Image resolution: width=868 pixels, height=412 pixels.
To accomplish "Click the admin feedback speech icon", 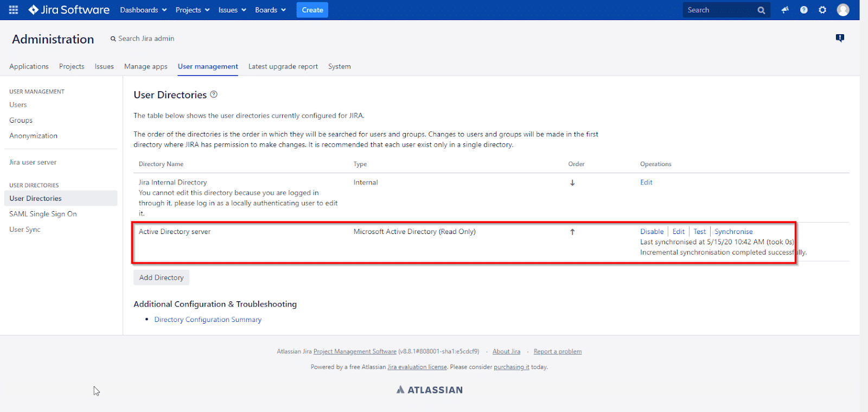I will [x=840, y=38].
